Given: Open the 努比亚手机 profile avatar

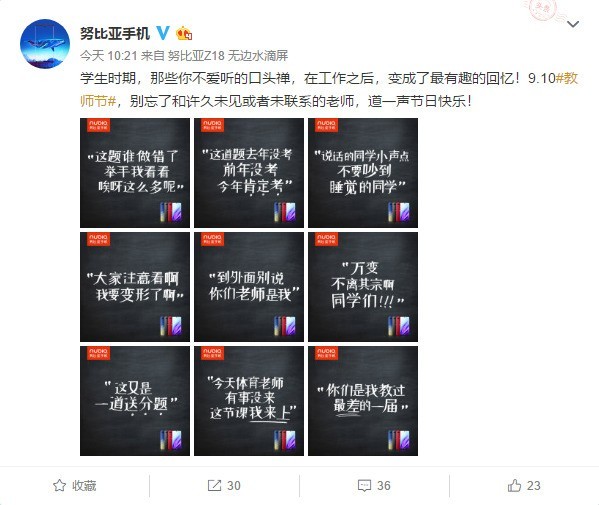Looking at the screenshot, I should pos(45,44).
